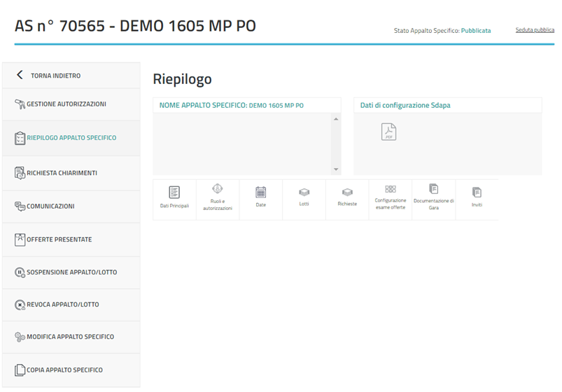The image size is (562, 392).
Task: Open the Date calendar icon
Action: coord(260,192)
